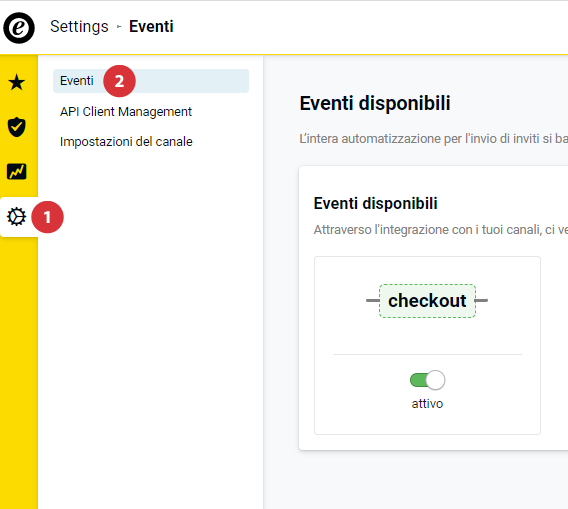The width and height of the screenshot is (568, 509).
Task: Click the red number 1 badge
Action: [47, 217]
